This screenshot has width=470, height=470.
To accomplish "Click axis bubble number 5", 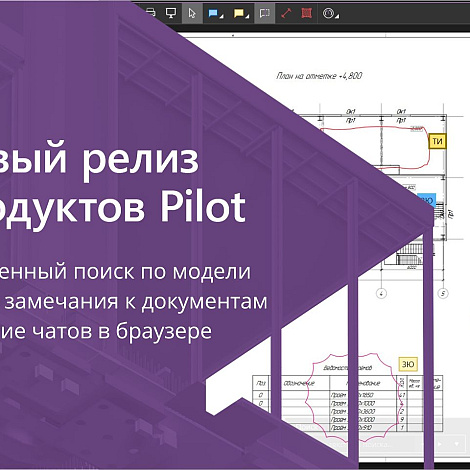I will (443, 293).
